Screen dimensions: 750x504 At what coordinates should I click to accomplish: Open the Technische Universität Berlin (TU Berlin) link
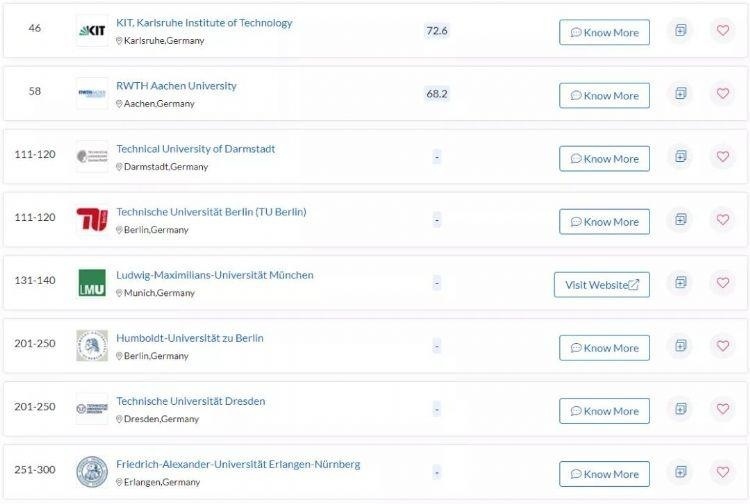(x=211, y=212)
